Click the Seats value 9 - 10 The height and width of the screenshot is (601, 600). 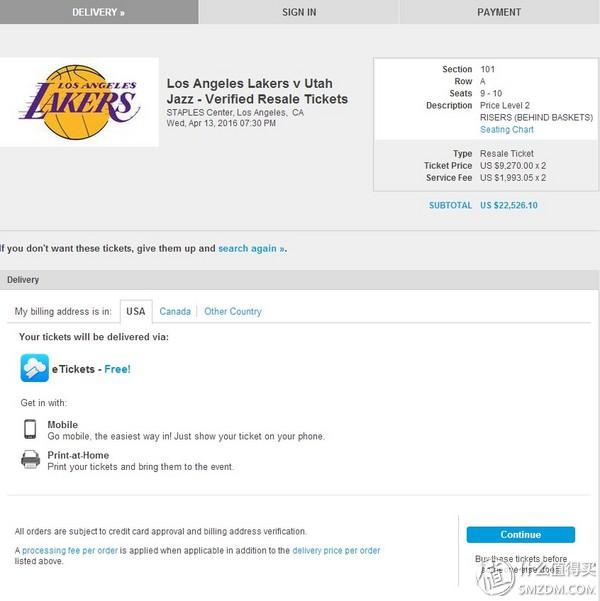click(x=491, y=94)
